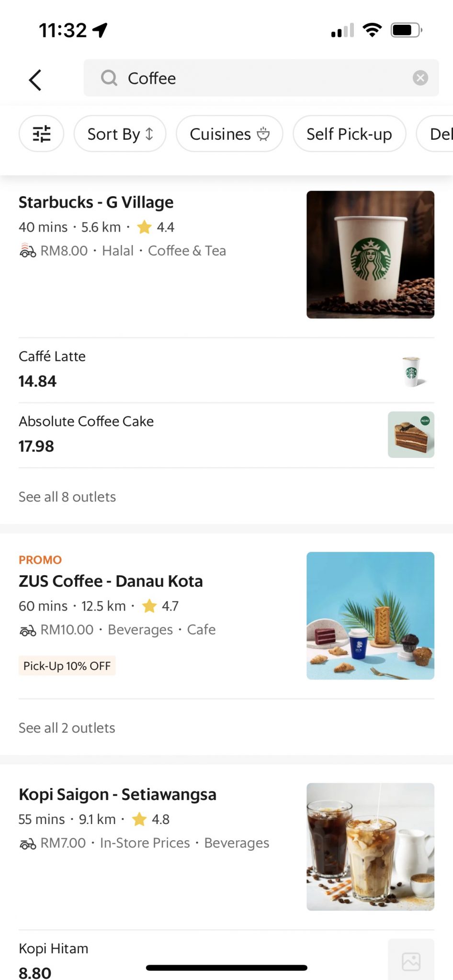Tap the Starbucks cup thumbnail

370,255
